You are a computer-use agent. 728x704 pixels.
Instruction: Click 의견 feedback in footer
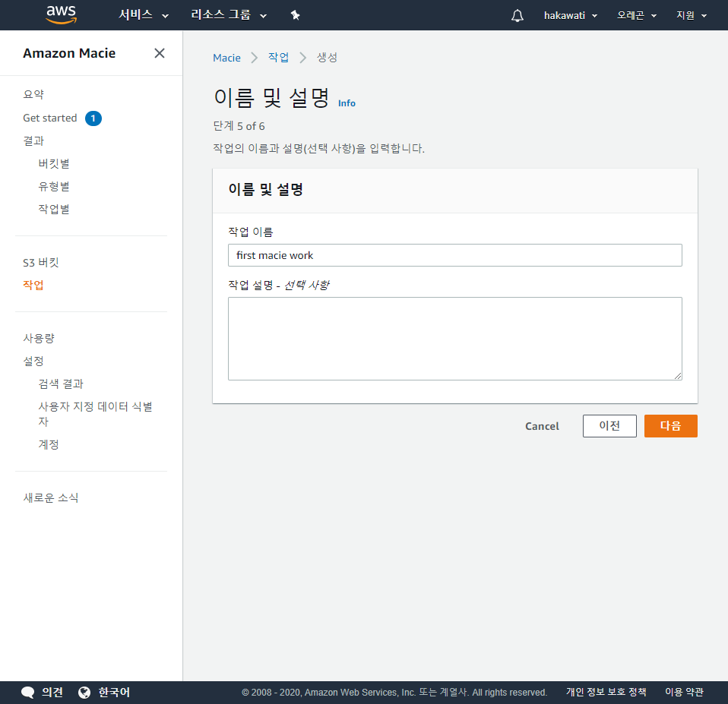point(52,693)
